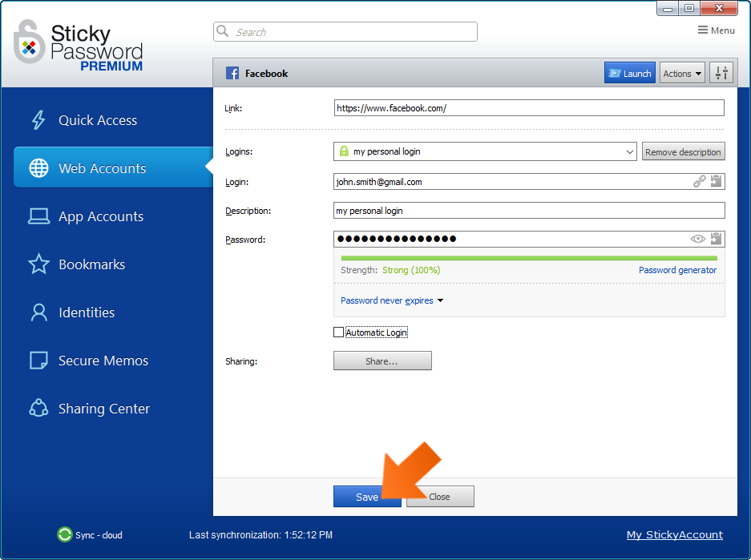Click the Share... button
Viewport: 751px width, 560px height.
pyautogui.click(x=382, y=361)
